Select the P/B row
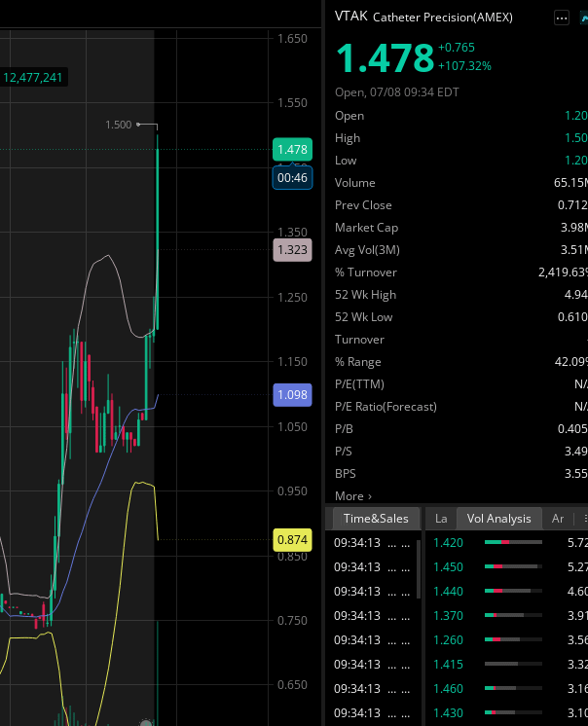 tap(461, 429)
